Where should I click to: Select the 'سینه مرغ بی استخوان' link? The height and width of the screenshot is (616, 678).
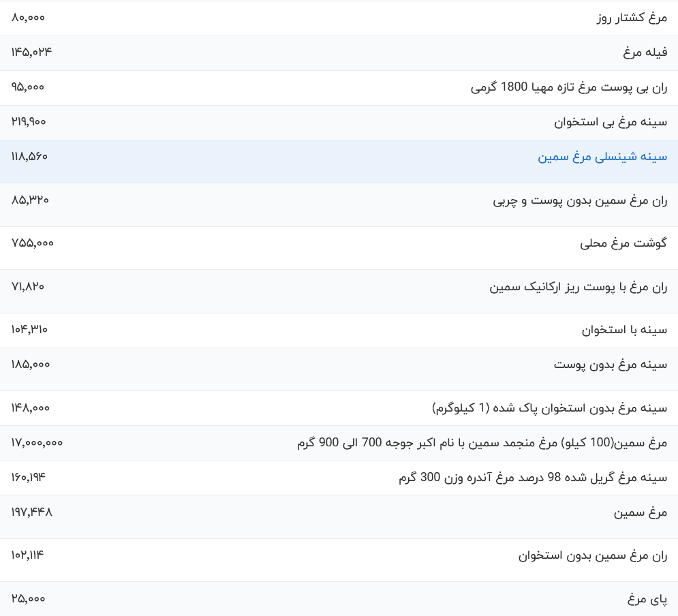coord(611,122)
